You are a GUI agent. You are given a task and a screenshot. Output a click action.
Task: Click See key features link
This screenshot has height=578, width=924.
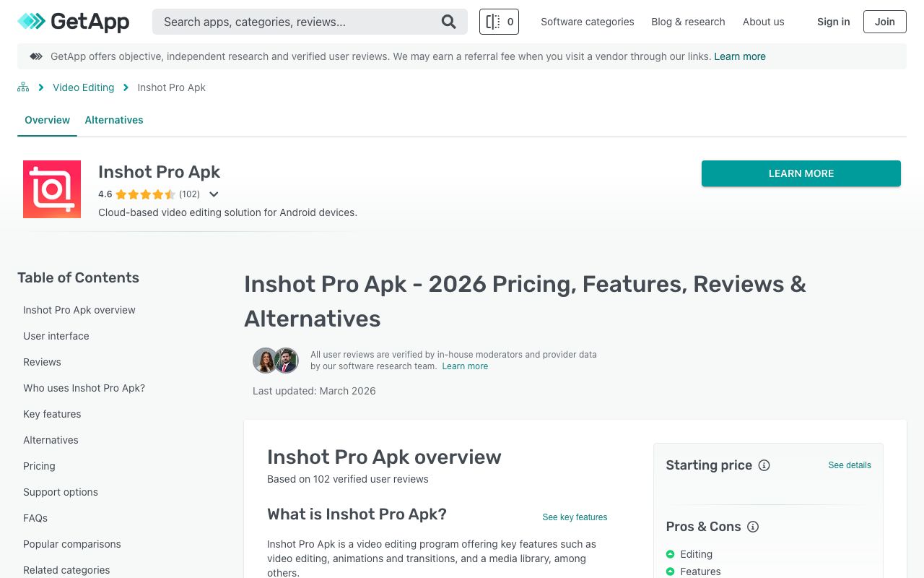click(x=575, y=517)
